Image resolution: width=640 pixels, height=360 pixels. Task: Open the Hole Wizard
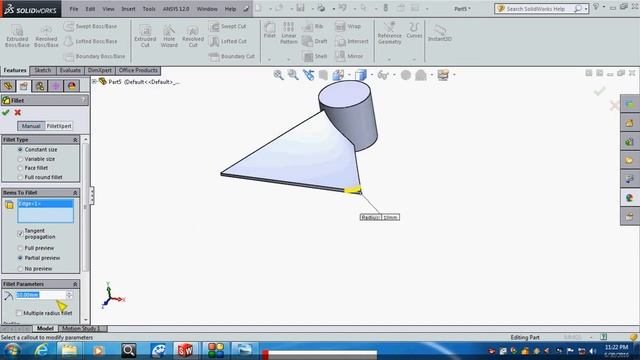[169, 36]
